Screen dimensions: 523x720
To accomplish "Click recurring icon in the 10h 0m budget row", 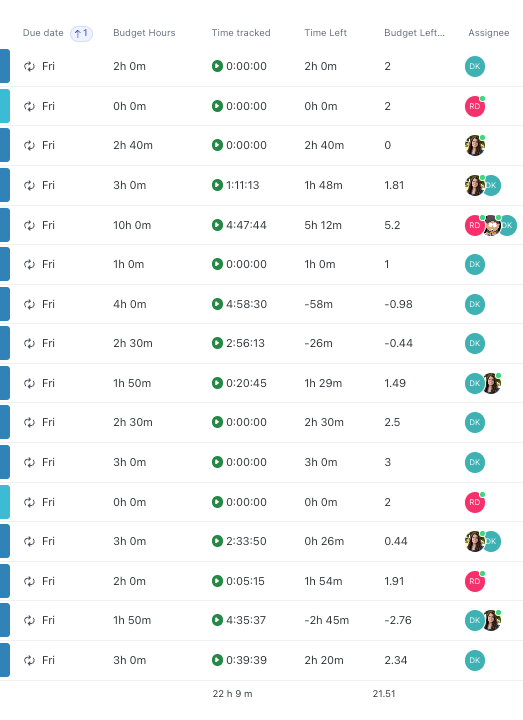I will (29, 225).
